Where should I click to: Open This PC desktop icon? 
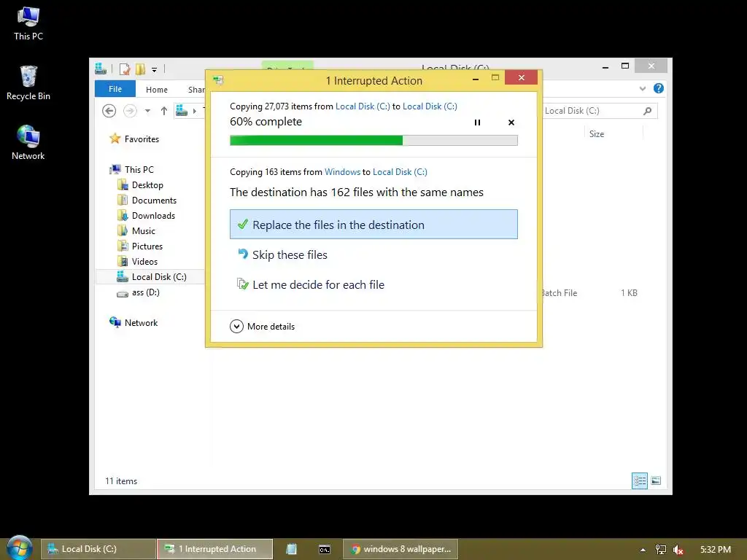(x=28, y=24)
